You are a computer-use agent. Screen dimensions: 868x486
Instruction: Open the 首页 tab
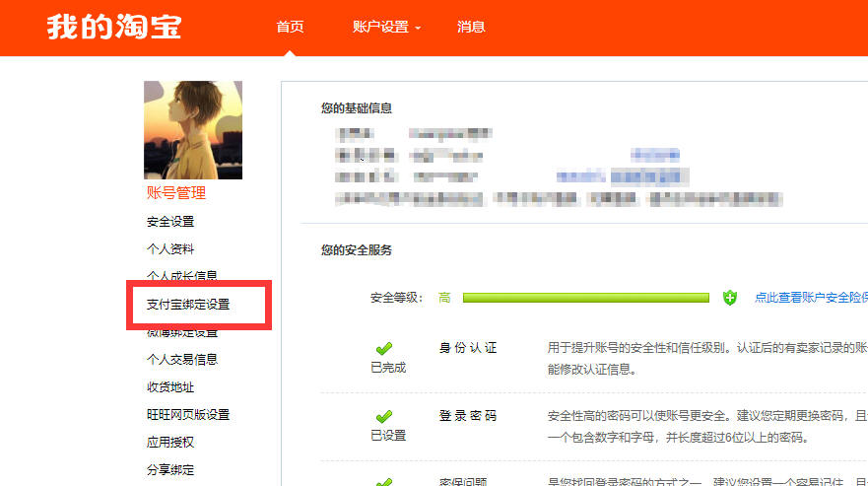(x=290, y=27)
